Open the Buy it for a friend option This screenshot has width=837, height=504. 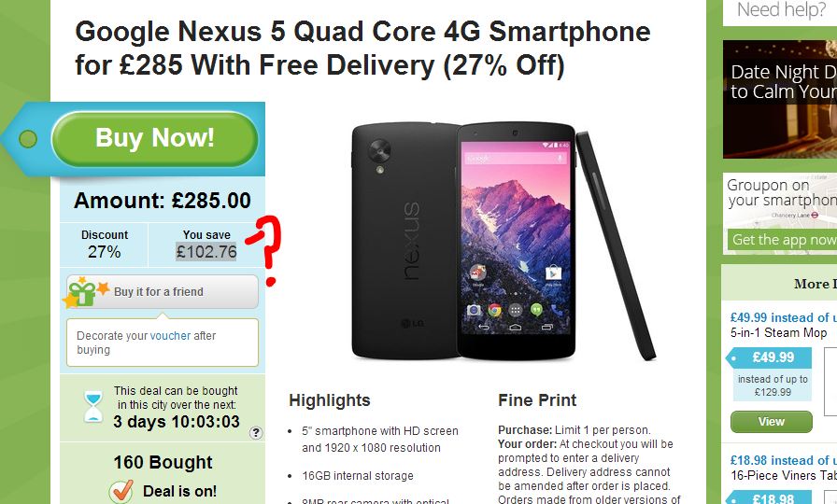[x=163, y=291]
